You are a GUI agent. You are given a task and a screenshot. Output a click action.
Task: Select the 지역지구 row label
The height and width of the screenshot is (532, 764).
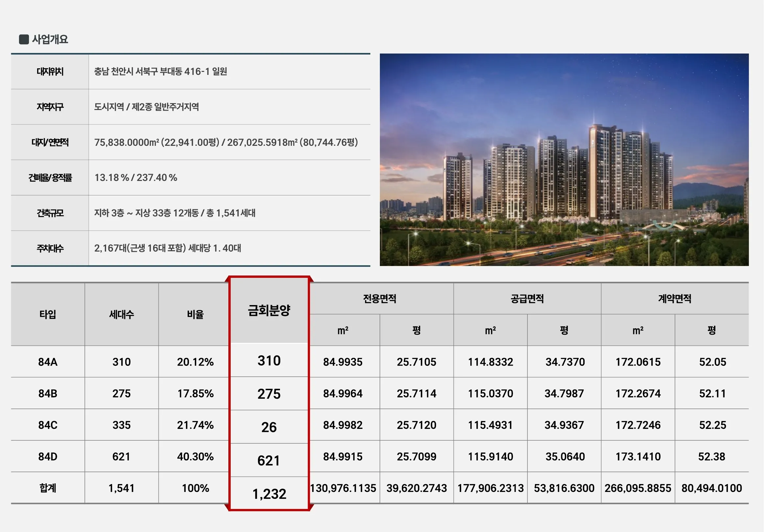pyautogui.click(x=50, y=107)
